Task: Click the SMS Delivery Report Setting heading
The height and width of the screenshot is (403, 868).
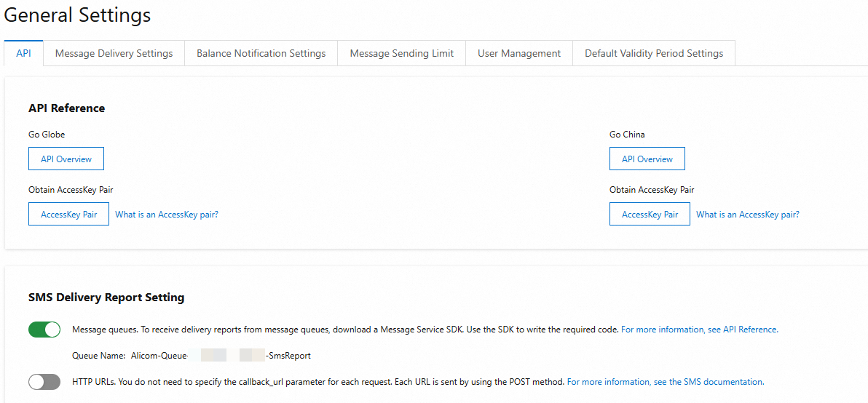Action: [106, 297]
